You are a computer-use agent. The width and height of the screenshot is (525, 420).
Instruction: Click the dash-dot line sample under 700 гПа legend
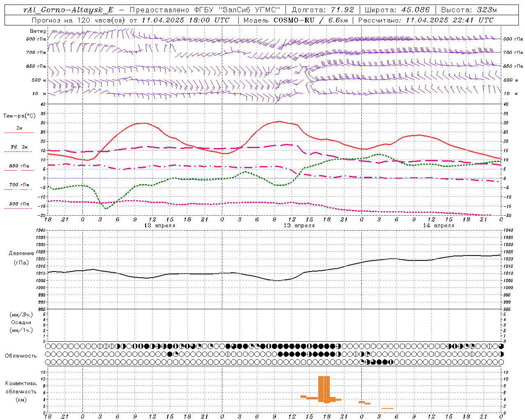[18, 189]
